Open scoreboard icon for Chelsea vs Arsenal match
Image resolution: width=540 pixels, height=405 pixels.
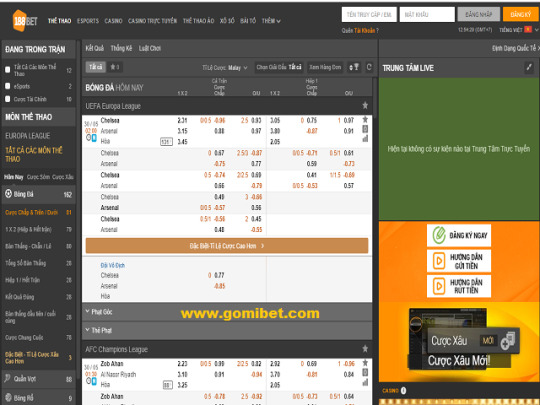coord(365,129)
